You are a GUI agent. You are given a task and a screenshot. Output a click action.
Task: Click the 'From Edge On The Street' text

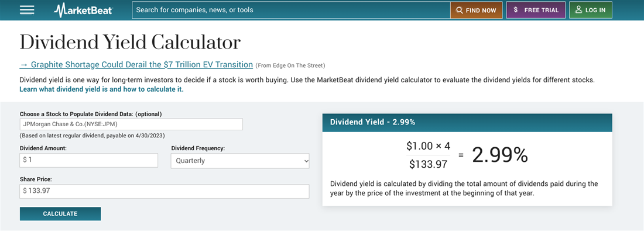point(290,65)
